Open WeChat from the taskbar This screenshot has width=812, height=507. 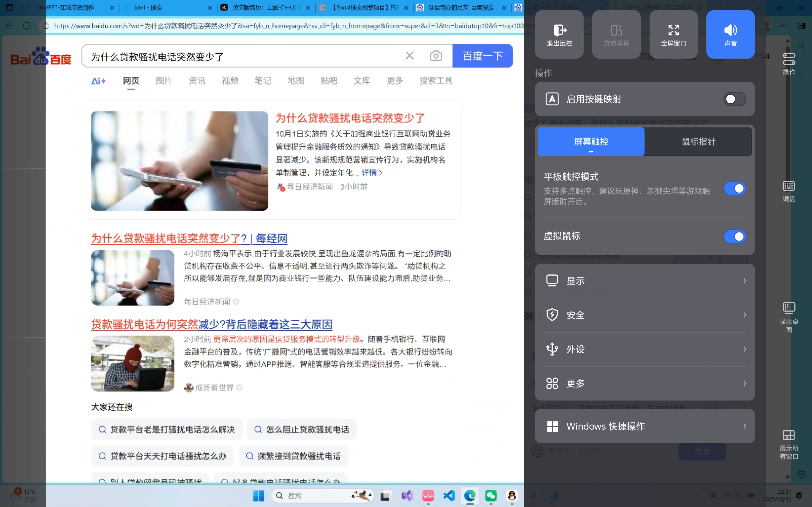click(x=491, y=496)
